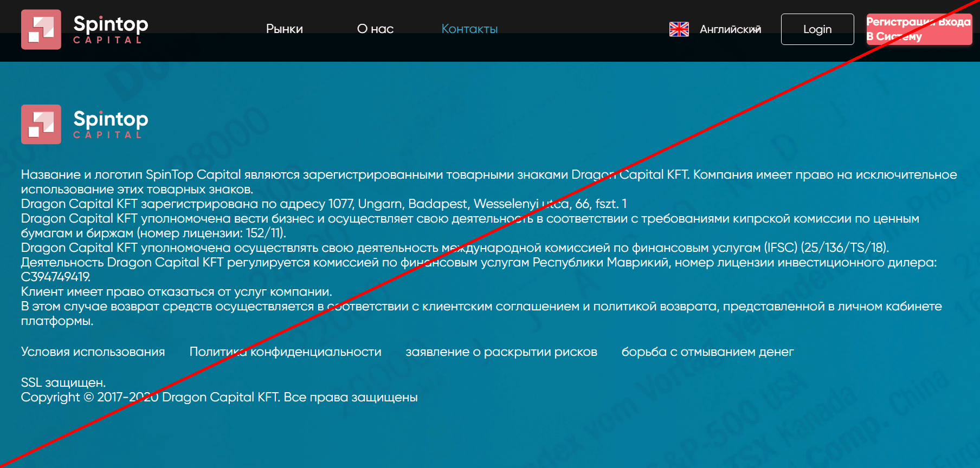Click the Spintop Capital logo in footer
The height and width of the screenshot is (468, 980).
85,125
